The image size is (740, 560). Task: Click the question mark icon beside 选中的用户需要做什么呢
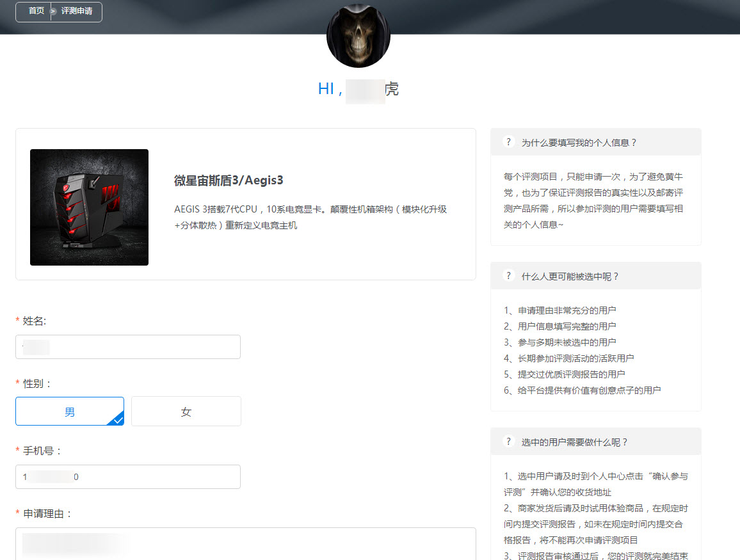pos(508,441)
